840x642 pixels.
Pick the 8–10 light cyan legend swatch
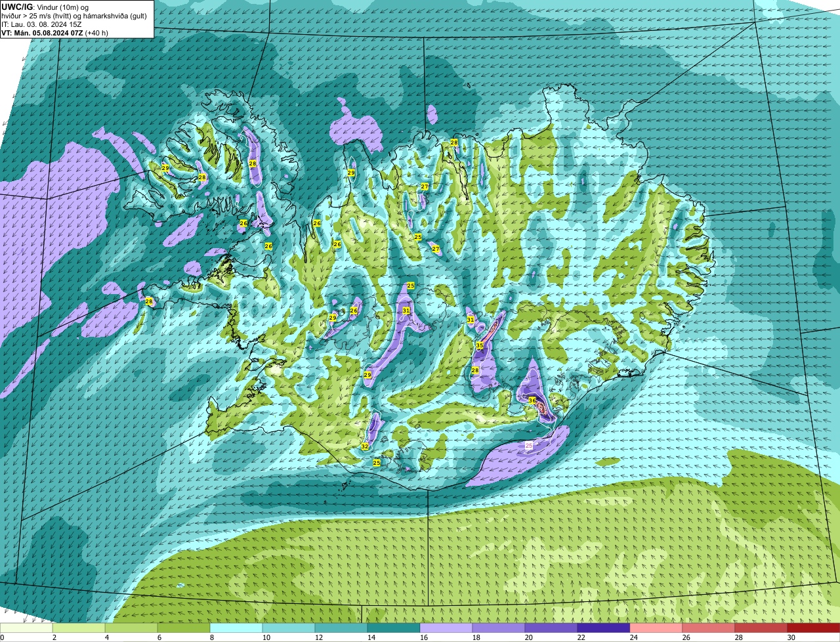point(236,628)
